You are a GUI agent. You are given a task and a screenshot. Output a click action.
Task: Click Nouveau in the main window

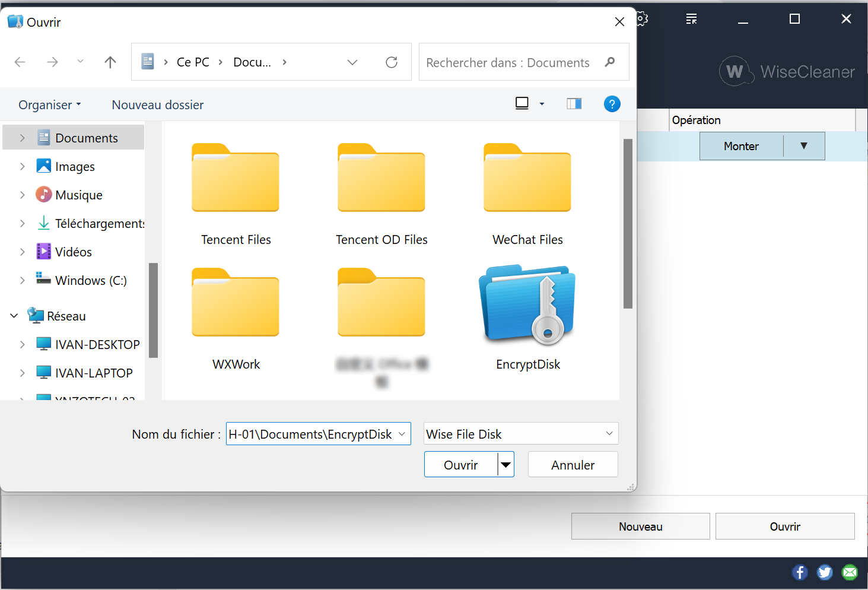click(x=641, y=526)
